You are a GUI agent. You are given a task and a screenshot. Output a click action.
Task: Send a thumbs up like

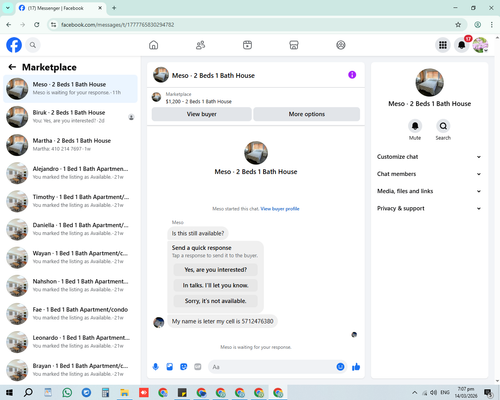click(356, 367)
